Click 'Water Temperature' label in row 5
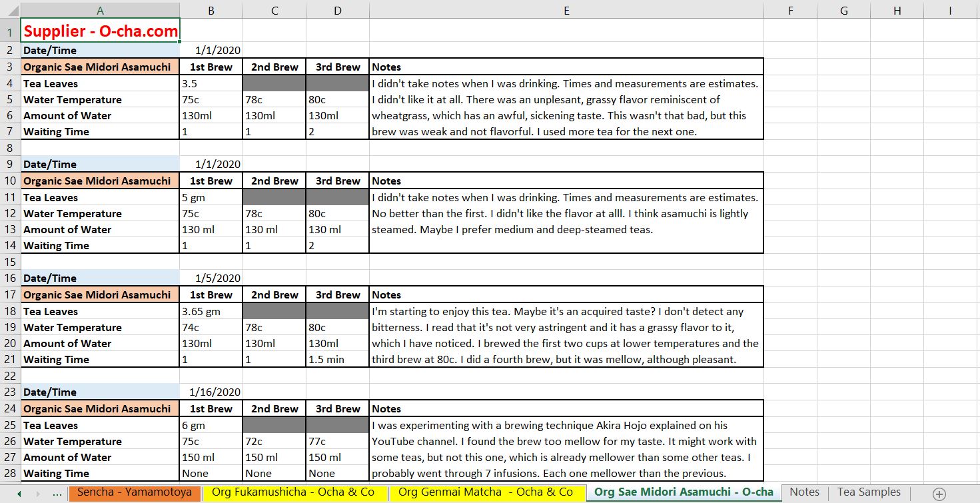The width and height of the screenshot is (980, 503). coord(100,99)
